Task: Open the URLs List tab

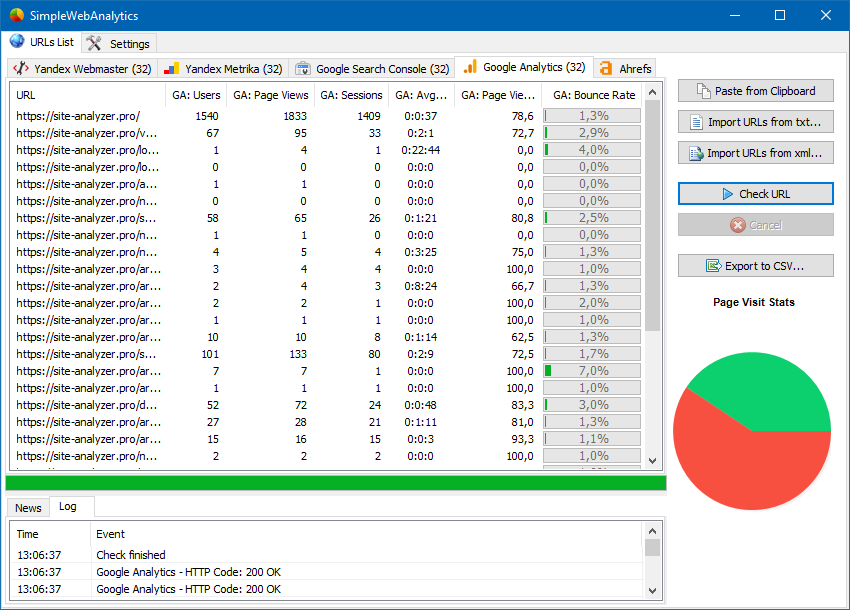Action: pyautogui.click(x=42, y=42)
